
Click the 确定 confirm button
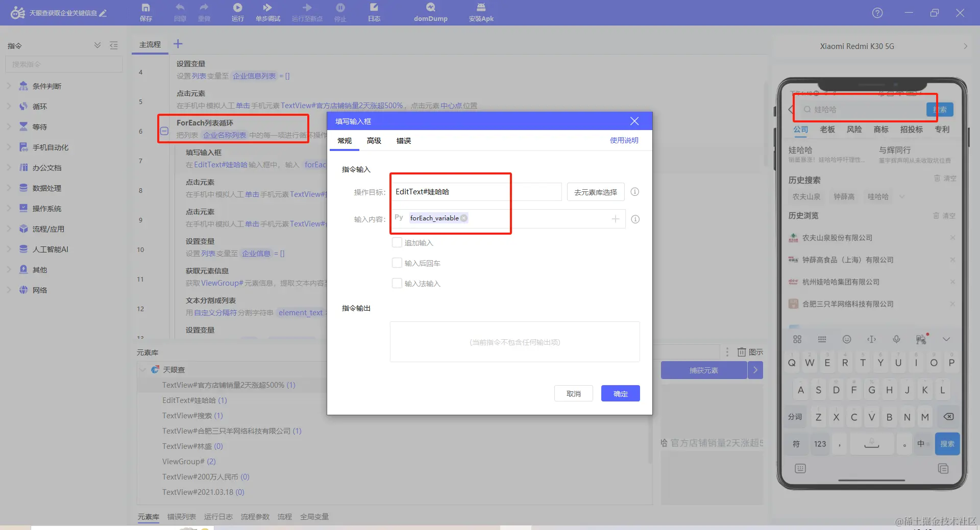click(621, 393)
